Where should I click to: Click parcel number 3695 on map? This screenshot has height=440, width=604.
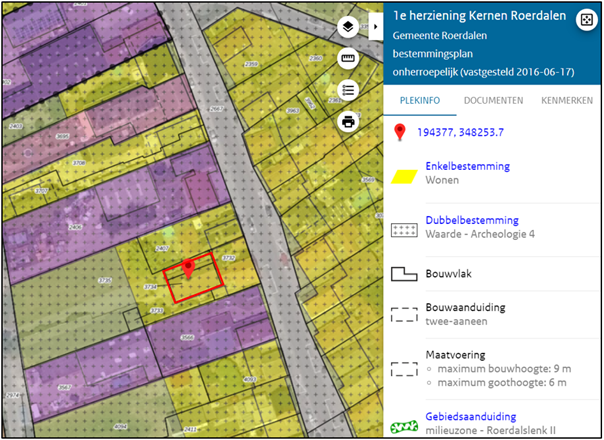click(x=62, y=136)
